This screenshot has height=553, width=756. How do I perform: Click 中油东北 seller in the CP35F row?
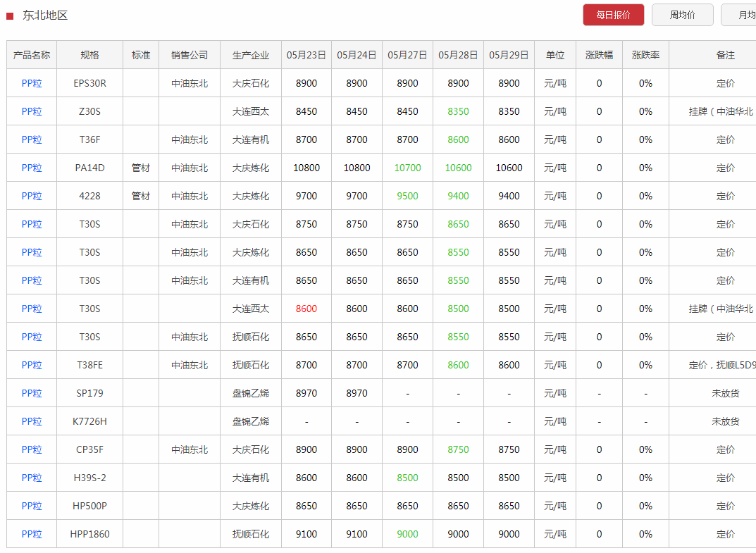tap(190, 450)
